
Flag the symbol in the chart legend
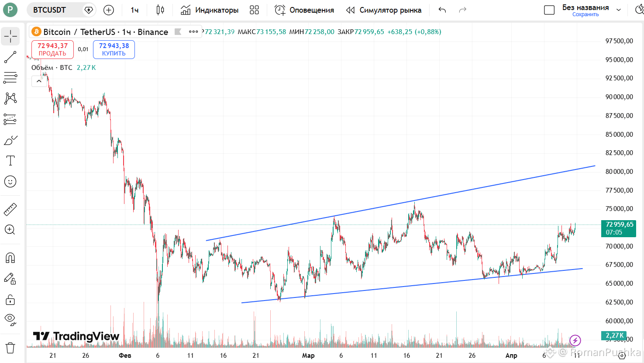[178, 31]
